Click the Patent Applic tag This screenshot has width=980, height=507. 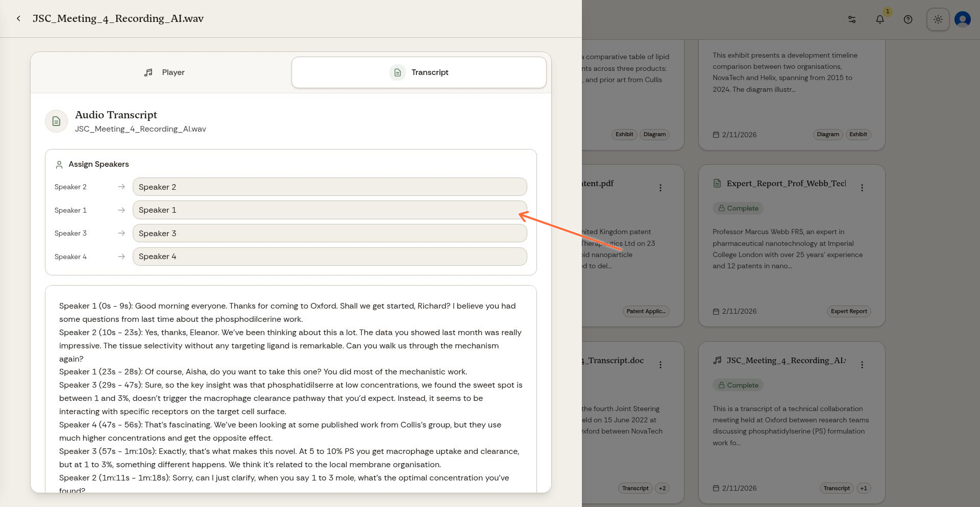(646, 311)
